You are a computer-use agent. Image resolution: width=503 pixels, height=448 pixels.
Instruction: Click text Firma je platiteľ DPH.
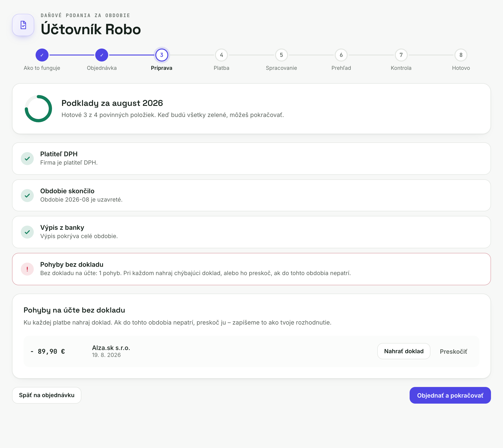(69, 163)
